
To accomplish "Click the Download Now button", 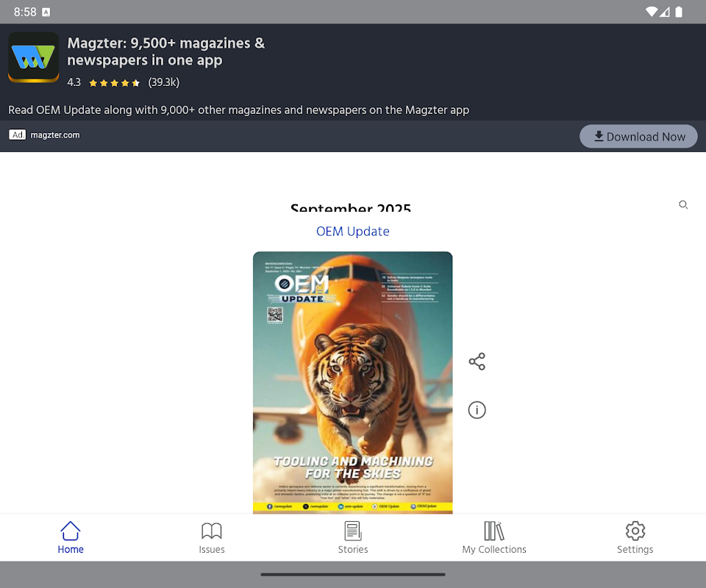I will click(x=638, y=136).
